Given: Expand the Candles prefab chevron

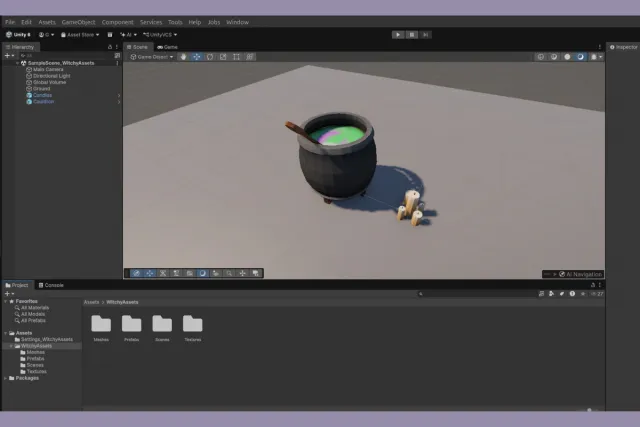Looking at the screenshot, I should [119, 96].
